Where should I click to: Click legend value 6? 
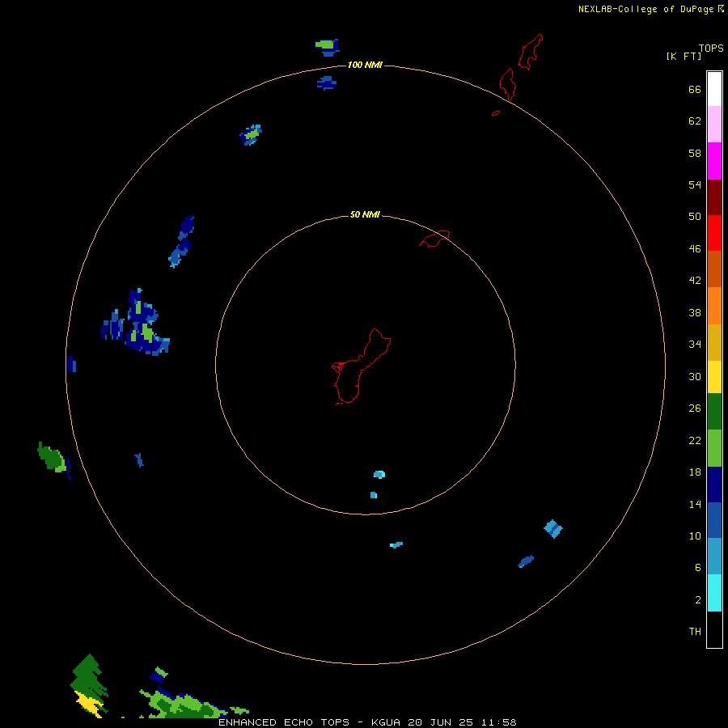(698, 568)
